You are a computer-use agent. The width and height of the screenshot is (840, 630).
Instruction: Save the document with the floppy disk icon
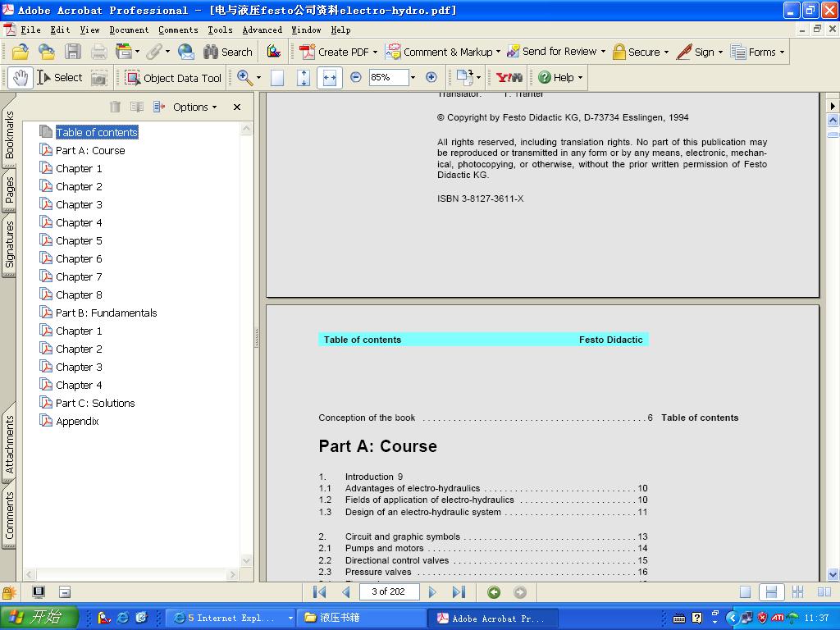(x=73, y=52)
